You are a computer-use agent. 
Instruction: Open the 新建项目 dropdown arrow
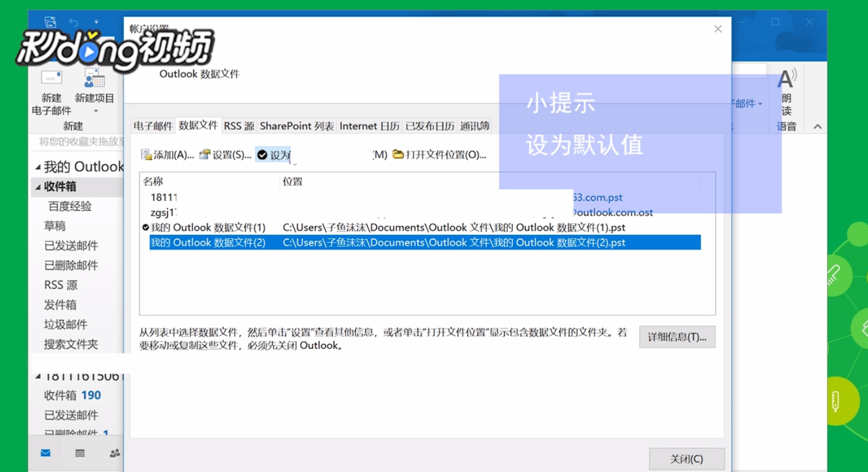pos(96,112)
